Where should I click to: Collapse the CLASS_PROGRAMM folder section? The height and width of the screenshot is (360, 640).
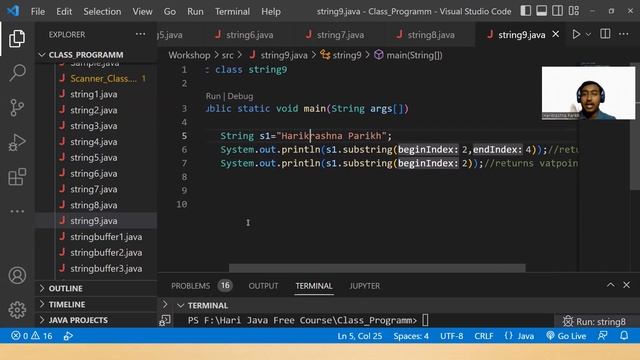click(96, 55)
